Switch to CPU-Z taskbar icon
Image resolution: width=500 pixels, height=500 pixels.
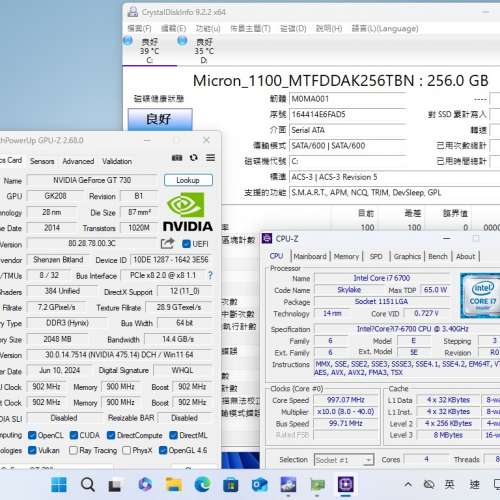346,484
